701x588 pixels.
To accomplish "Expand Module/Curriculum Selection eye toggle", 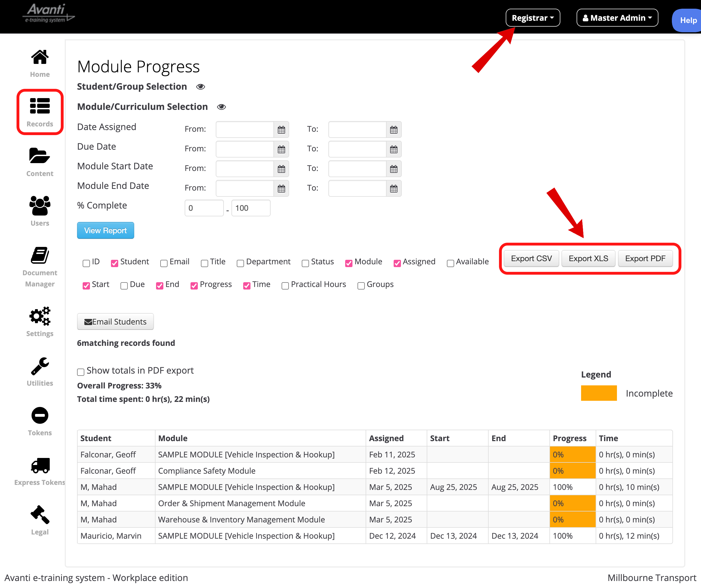I will 221,107.
